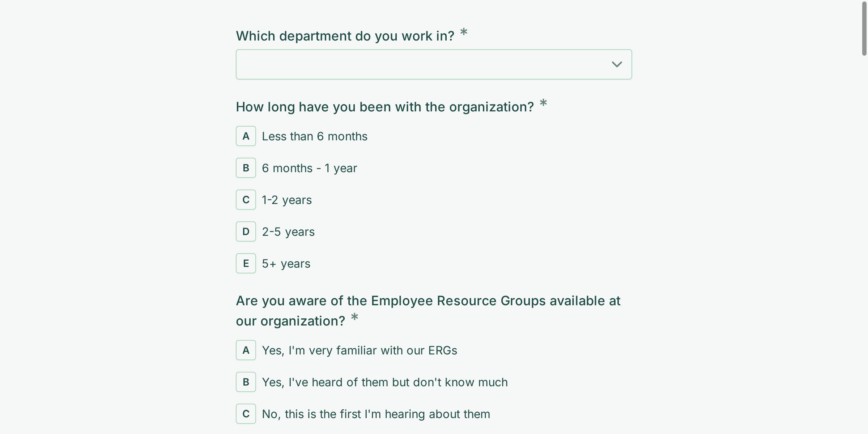This screenshot has width=868, height=434.
Task: Choose "Yes, I've heard of them but don't know much"
Action: pyautogui.click(x=384, y=382)
